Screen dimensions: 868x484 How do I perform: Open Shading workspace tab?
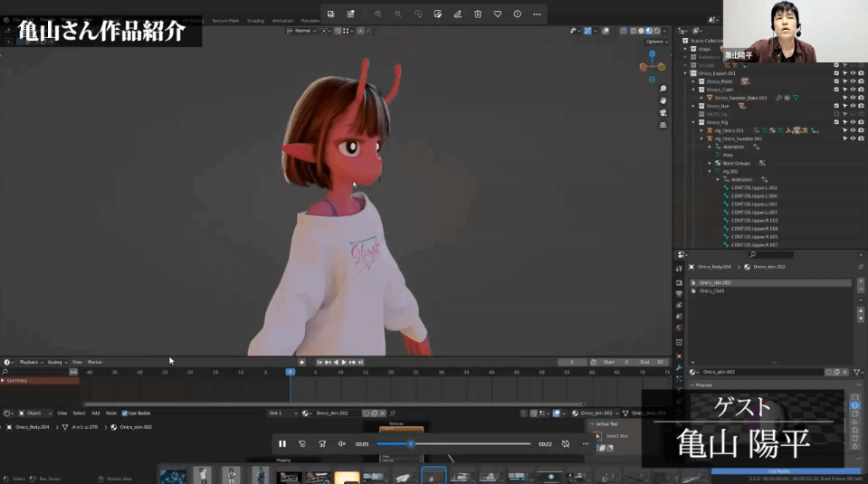255,21
